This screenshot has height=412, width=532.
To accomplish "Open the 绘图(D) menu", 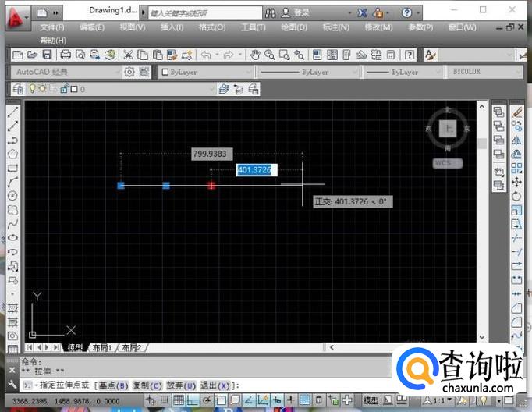I will tap(293, 27).
